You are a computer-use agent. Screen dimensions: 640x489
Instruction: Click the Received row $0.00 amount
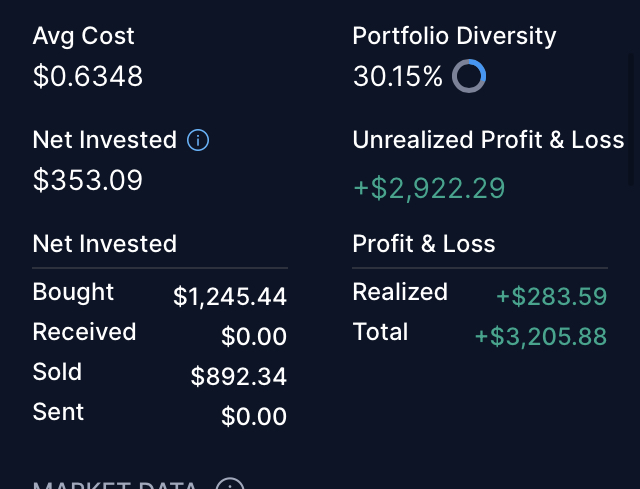(x=254, y=337)
